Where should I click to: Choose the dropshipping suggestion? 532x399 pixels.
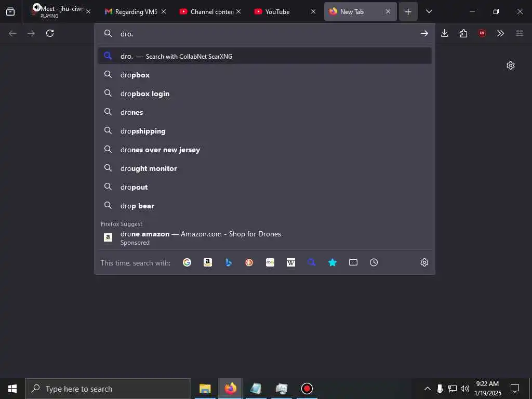click(x=264, y=130)
